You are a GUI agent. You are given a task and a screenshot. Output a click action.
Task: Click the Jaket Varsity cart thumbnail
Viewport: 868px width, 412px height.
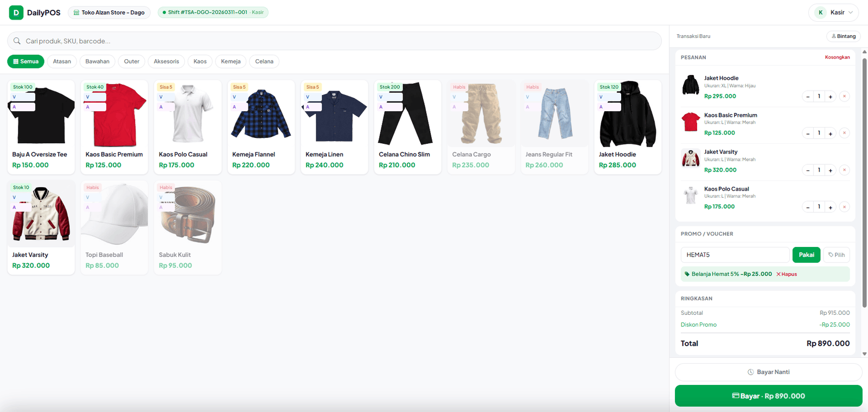point(691,158)
